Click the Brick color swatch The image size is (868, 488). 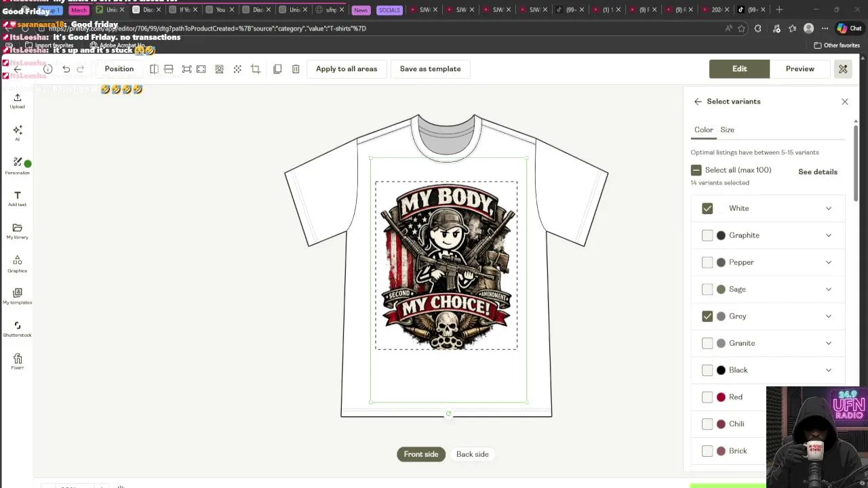[721, 451]
